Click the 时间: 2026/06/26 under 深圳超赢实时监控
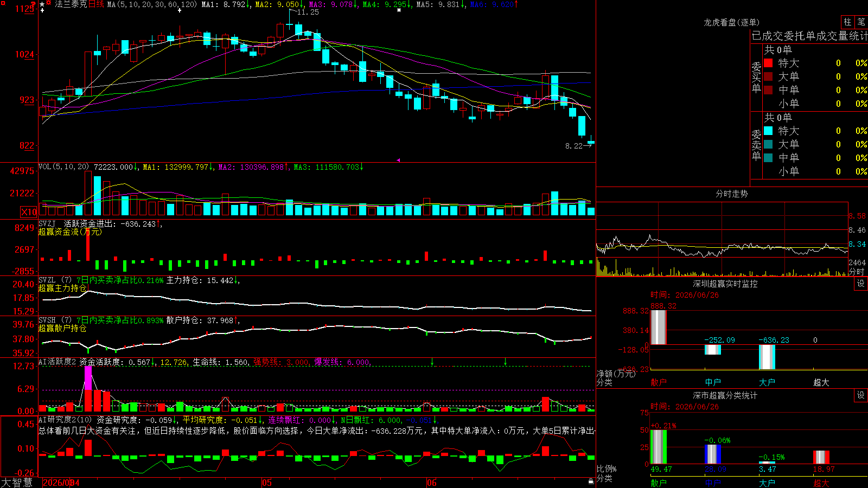Screen dimensions: 868x488 point(685,295)
